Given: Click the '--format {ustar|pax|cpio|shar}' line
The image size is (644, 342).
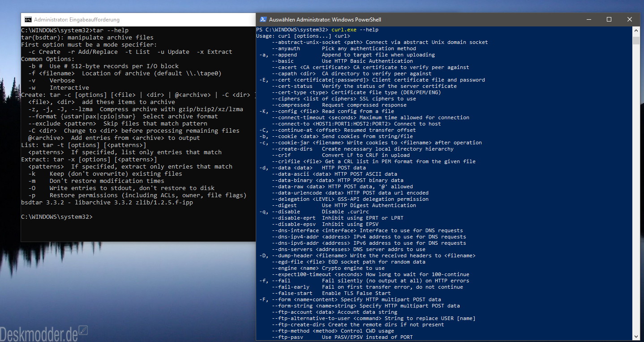Looking at the screenshot, I should [123, 116].
